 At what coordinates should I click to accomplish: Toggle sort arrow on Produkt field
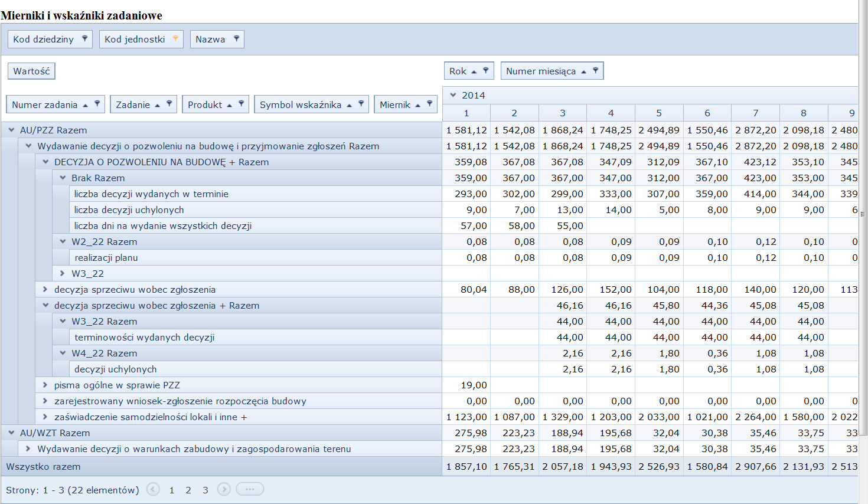pyautogui.click(x=229, y=105)
